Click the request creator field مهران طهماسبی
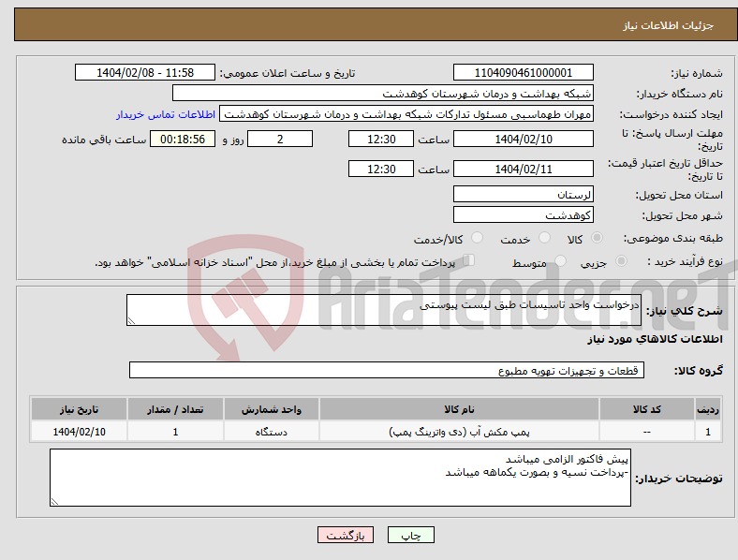The height and width of the screenshot is (560, 738). 406,114
